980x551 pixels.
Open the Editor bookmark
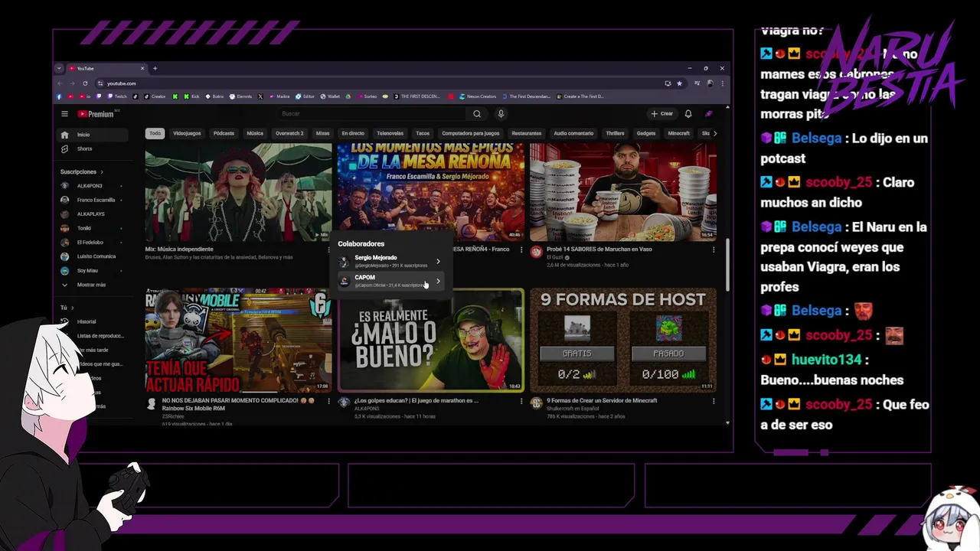(305, 96)
